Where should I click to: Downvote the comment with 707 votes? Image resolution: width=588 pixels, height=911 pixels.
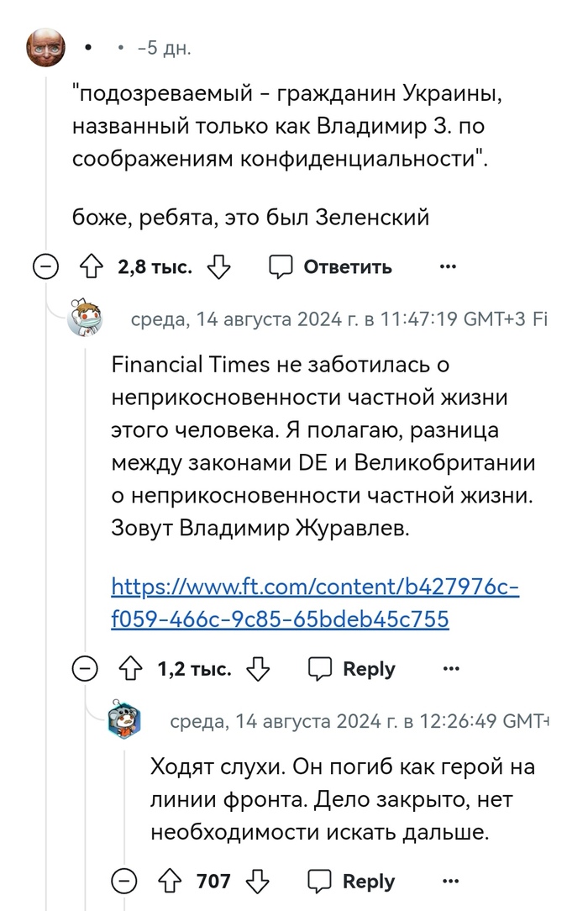point(258,881)
